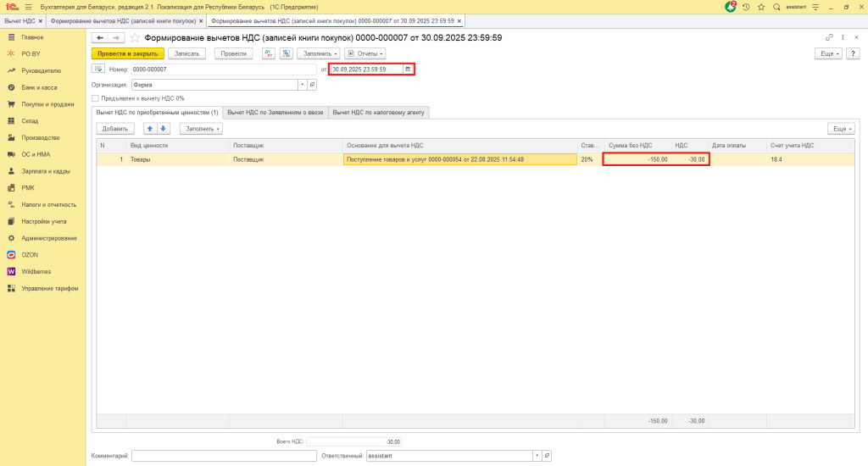Switch to 'Вычет НДС по налоговому агенту' tab
The image size is (868, 466).
(x=379, y=112)
